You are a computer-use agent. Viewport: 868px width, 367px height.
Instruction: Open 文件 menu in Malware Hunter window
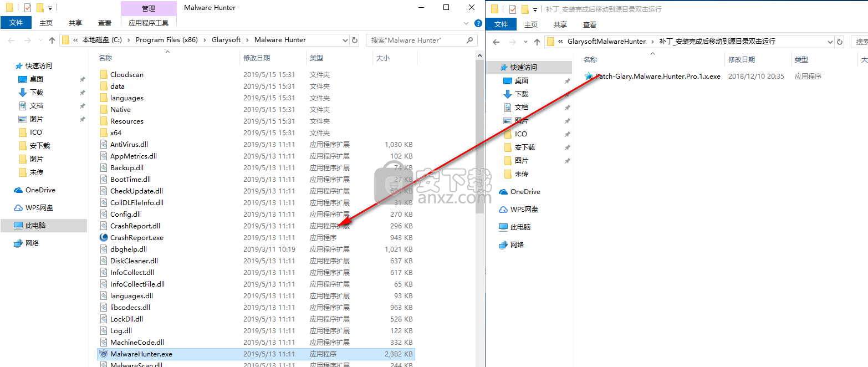16,23
